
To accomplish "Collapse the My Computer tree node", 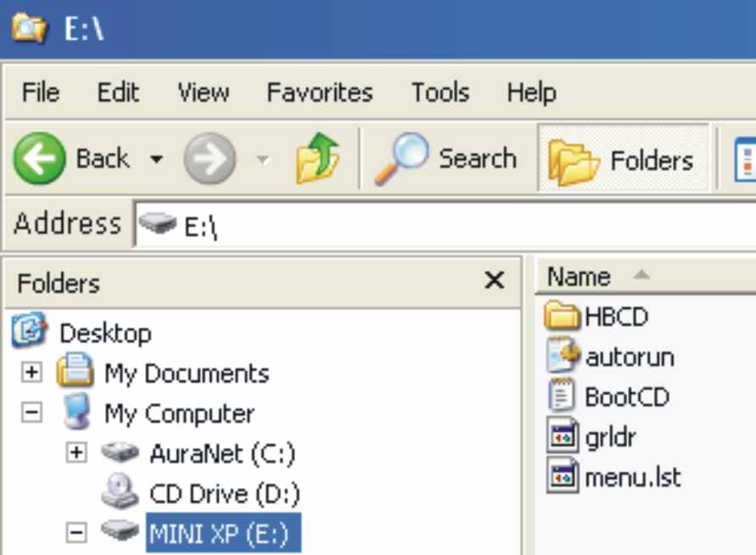I will [32, 412].
